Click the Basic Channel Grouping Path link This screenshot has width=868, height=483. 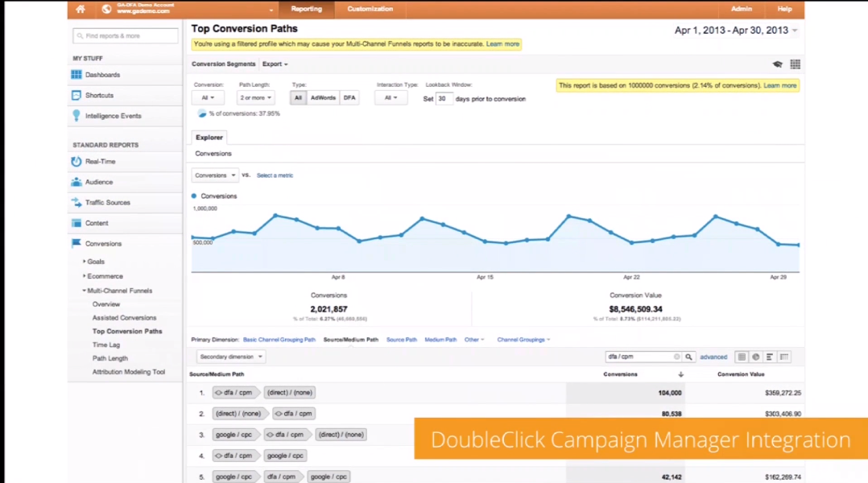tap(279, 340)
